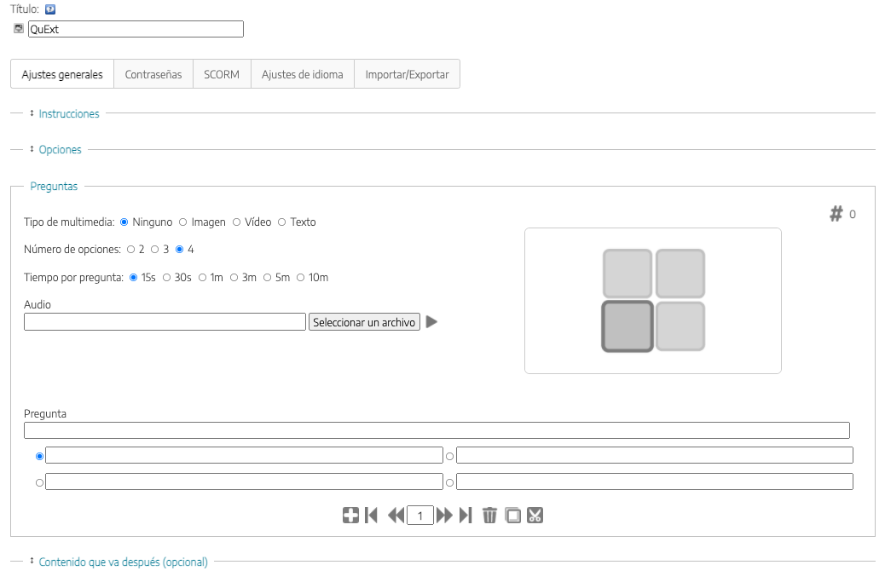Go to the first question
Viewport: 885px width, 588px height.
point(371,516)
